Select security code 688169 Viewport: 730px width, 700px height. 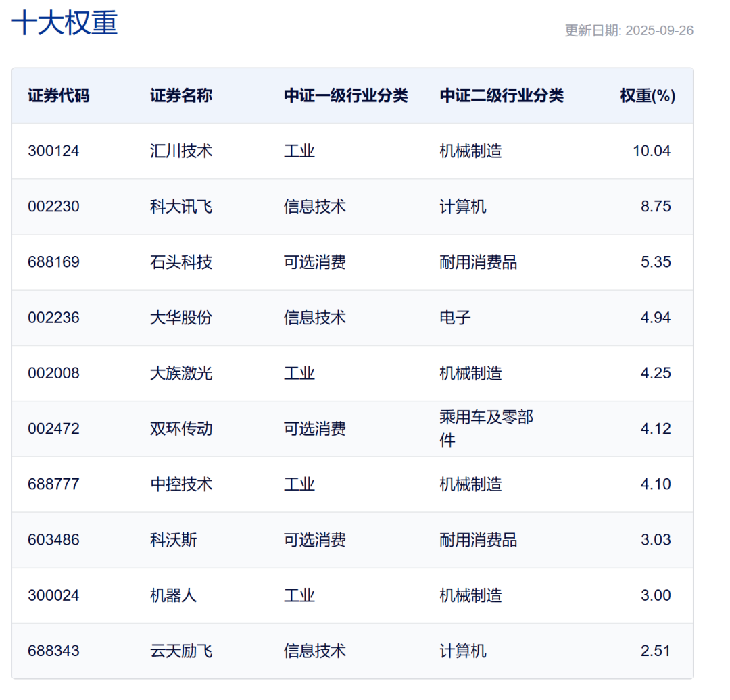[x=53, y=261]
